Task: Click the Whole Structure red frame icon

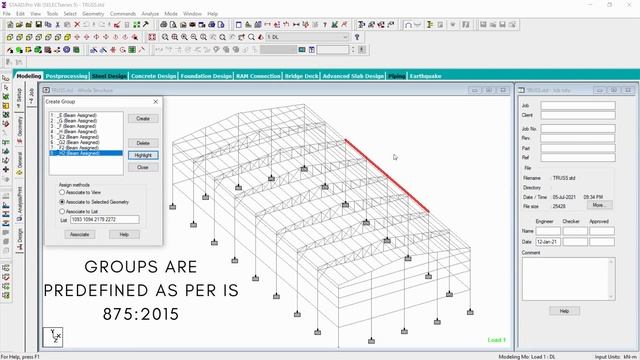Action: [x=152, y=37]
